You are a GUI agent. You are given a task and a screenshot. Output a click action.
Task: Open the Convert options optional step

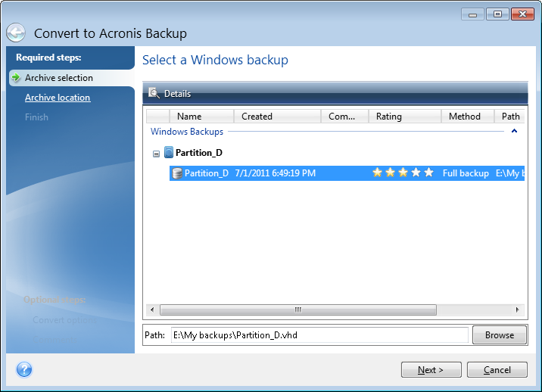[64, 320]
